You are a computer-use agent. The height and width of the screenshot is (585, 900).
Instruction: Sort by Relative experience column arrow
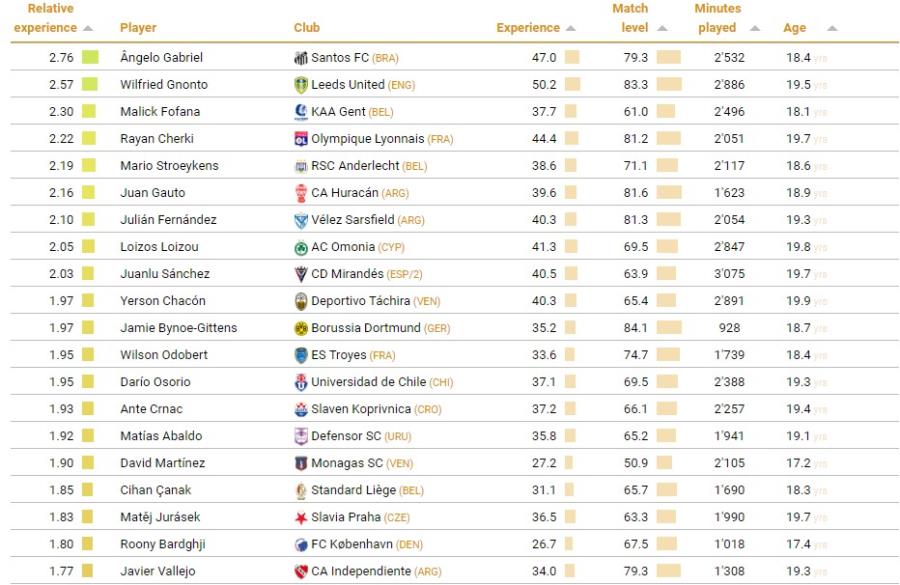(88, 28)
